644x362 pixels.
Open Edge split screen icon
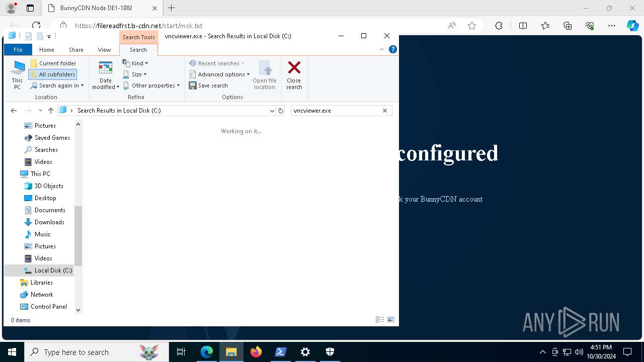click(523, 26)
